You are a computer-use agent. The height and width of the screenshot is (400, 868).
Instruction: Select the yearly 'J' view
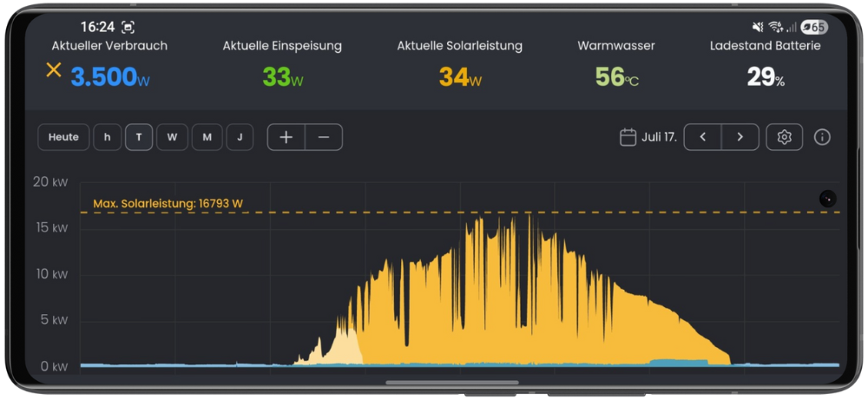(x=240, y=137)
